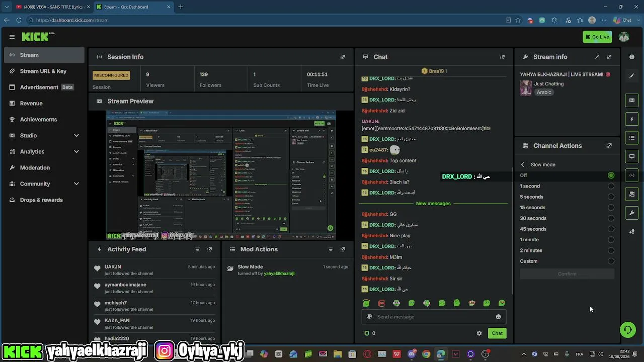Click the Send a message field
The width and height of the screenshot is (644, 362).
coord(433,317)
